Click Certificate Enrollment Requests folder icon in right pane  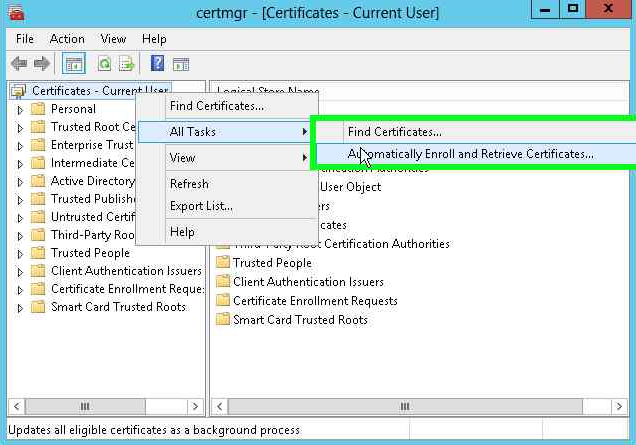(x=223, y=301)
